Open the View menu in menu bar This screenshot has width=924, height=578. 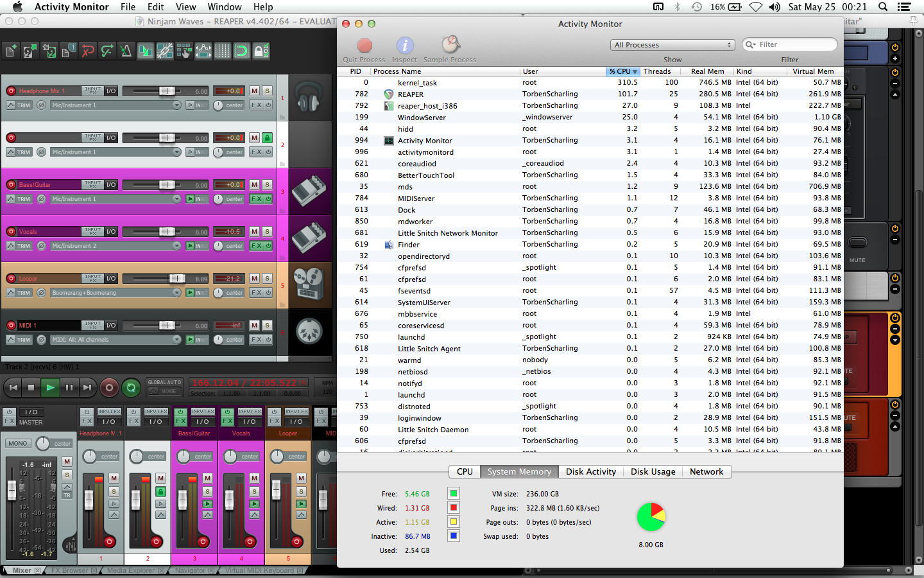click(x=186, y=7)
